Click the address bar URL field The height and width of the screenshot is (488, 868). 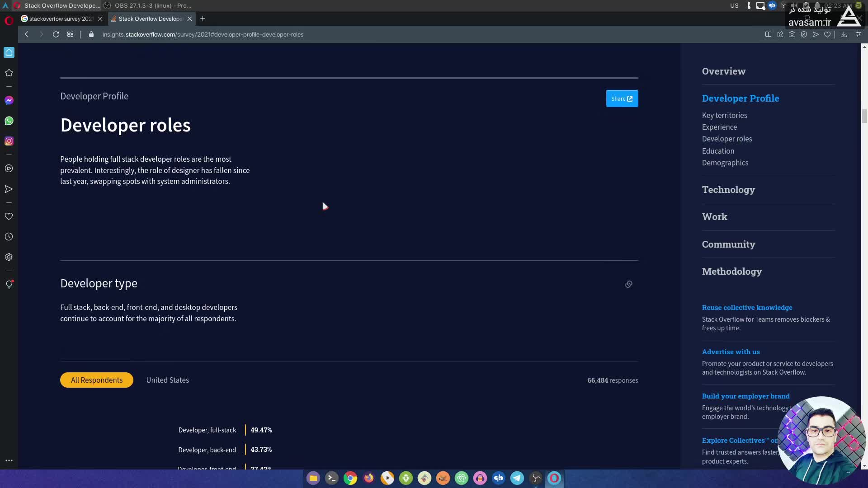(203, 34)
